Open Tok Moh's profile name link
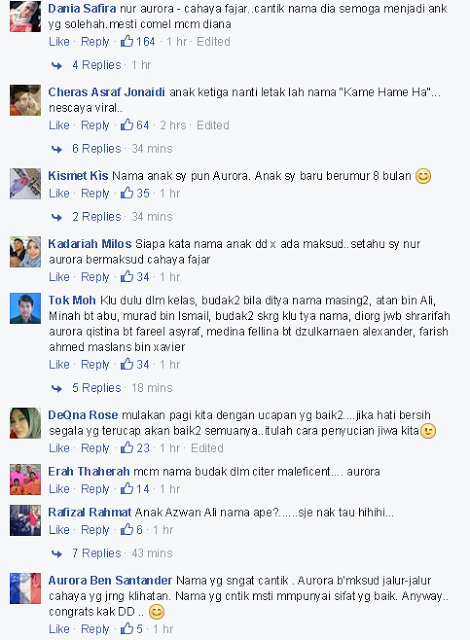This screenshot has width=470, height=640. pos(72,300)
